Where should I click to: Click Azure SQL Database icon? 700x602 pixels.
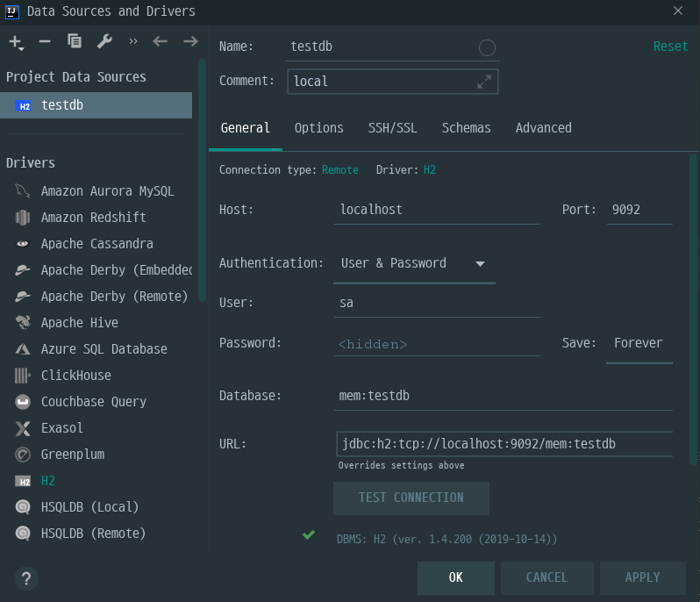23,348
